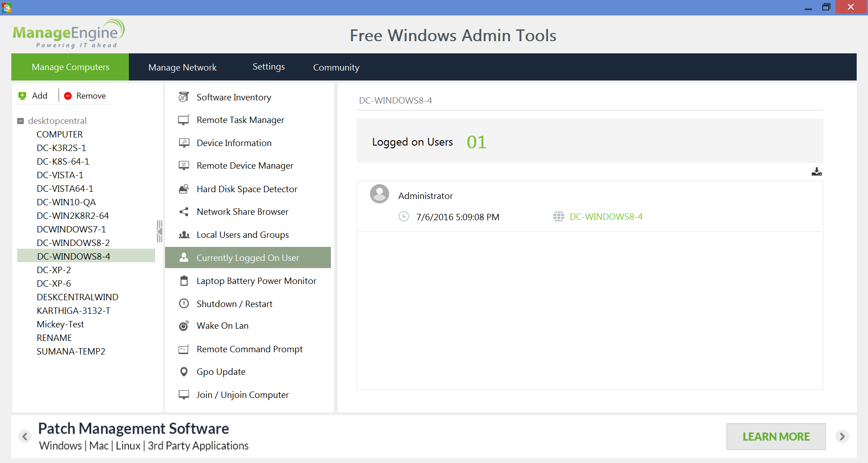Open the green DC-WINDOWS8-4 link
This screenshot has width=868, height=463.
(x=606, y=217)
